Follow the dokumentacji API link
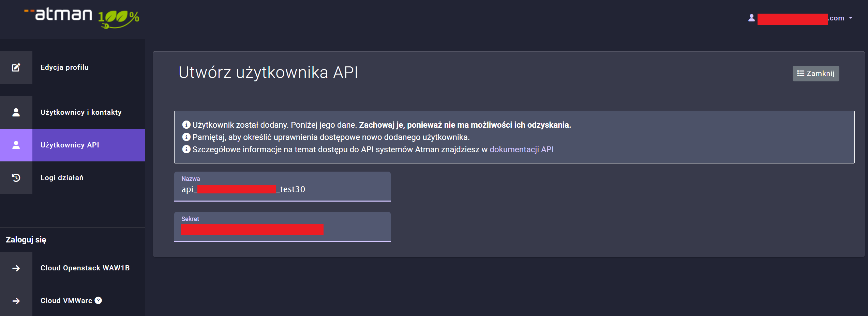 521,149
